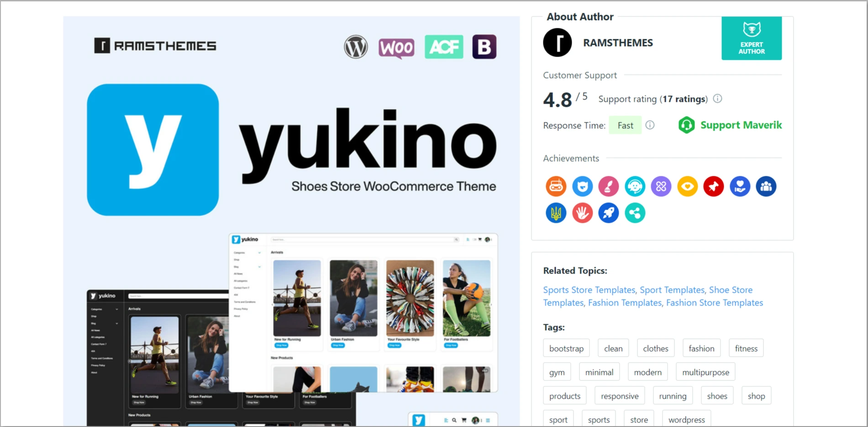Viewport: 868px width, 427px height.
Task: Open the Sport Templates topic link
Action: pos(672,290)
